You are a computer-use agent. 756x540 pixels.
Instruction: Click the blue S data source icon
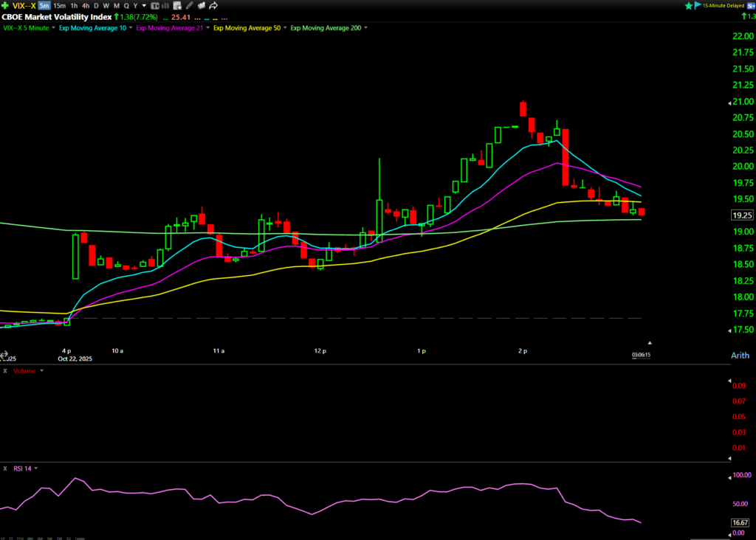click(x=749, y=6)
